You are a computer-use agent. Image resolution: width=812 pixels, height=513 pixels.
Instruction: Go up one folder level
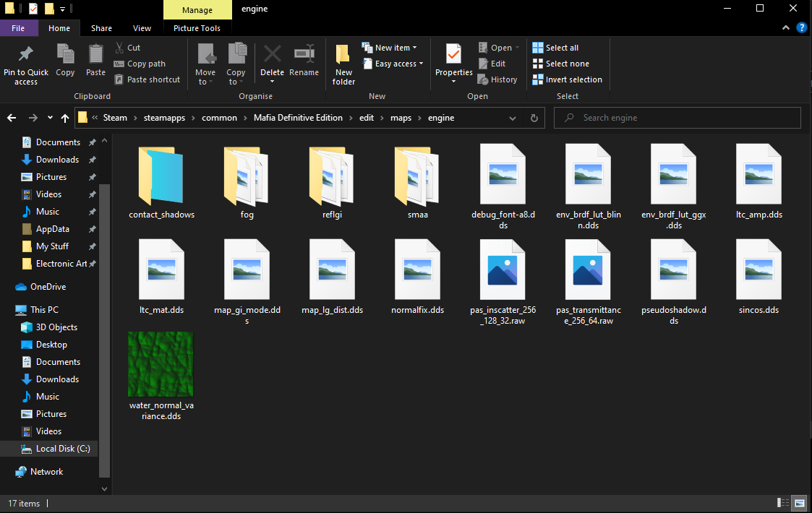[x=65, y=118]
